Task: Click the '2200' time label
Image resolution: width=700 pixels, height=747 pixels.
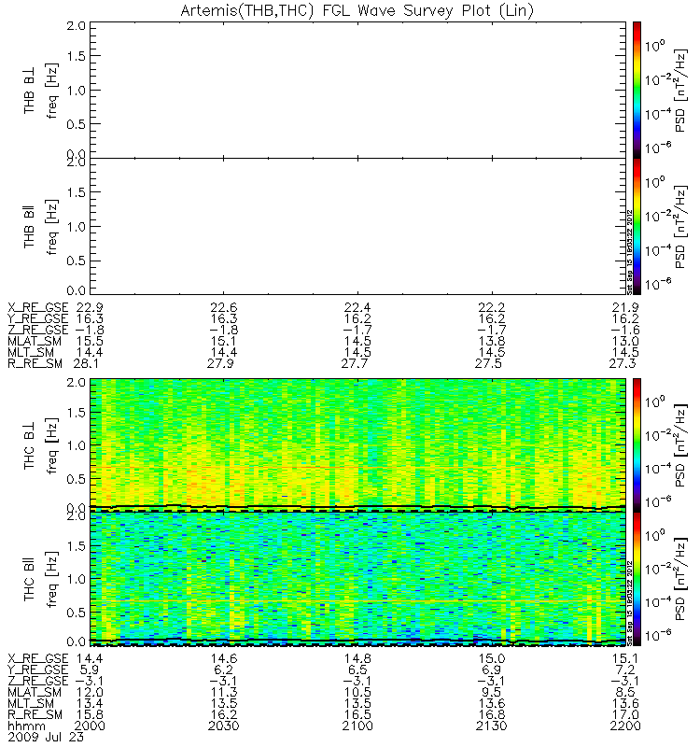Action: coord(625,726)
